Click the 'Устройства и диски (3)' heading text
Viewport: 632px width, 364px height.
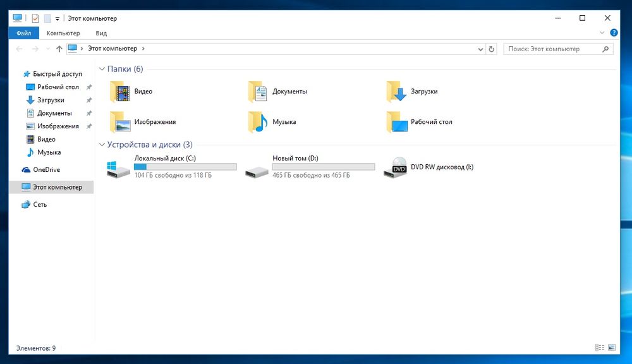(x=150, y=144)
